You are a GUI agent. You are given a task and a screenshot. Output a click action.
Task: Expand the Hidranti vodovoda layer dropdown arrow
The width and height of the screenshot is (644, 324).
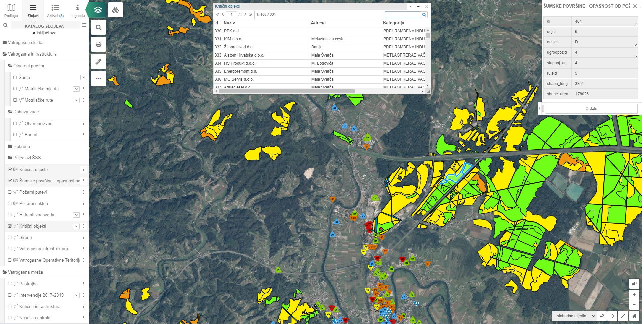point(76,215)
